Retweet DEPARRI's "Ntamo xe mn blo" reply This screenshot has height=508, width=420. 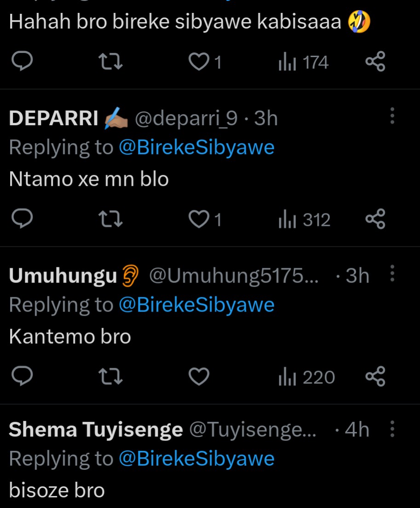pos(111,219)
